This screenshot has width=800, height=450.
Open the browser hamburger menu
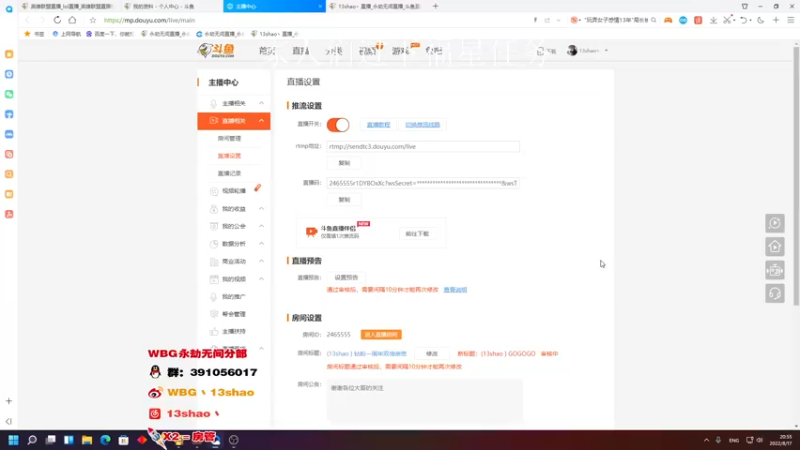pyautogui.click(x=790, y=20)
